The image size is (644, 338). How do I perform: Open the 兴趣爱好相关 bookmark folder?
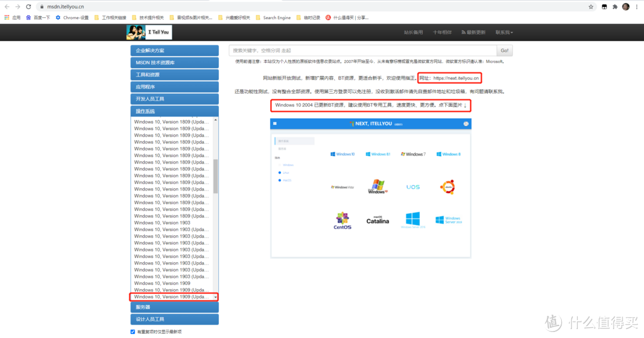point(234,18)
